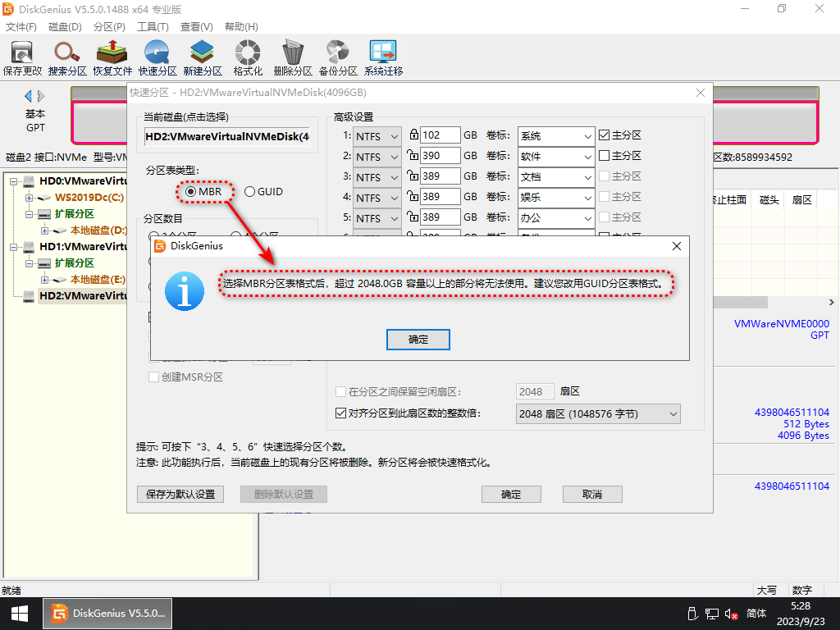Uncheck primary partition (主分区) for partition 1

coord(605,135)
